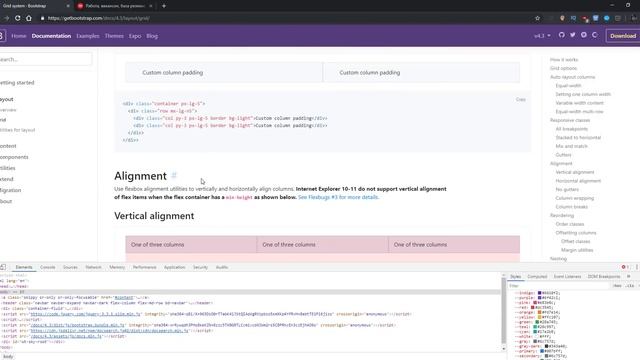Close the Grid system Bootstrap tab

click(68, 6)
